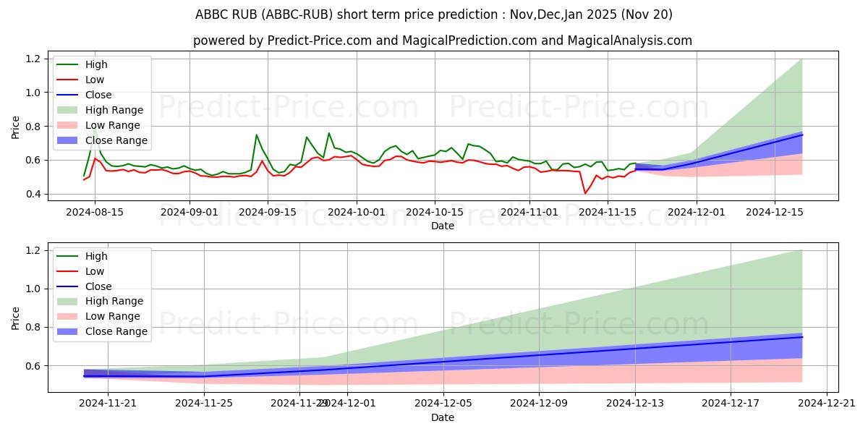Click the green High Range swatch in bottom legend
The image size is (868, 434).
tap(69, 302)
